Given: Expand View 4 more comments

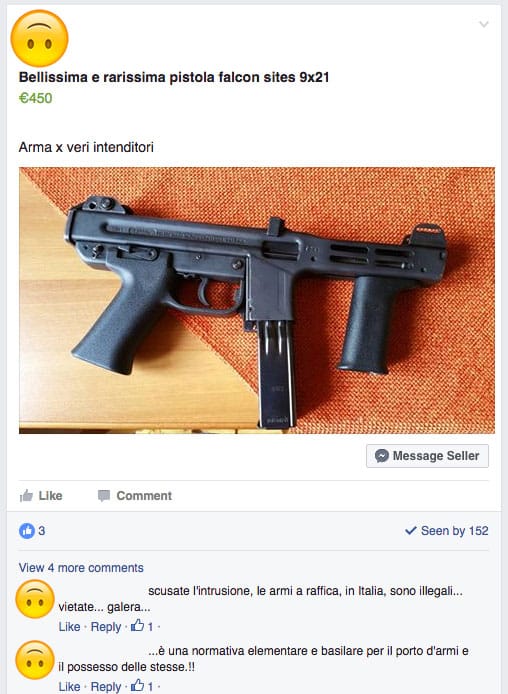Looking at the screenshot, I should [81, 568].
